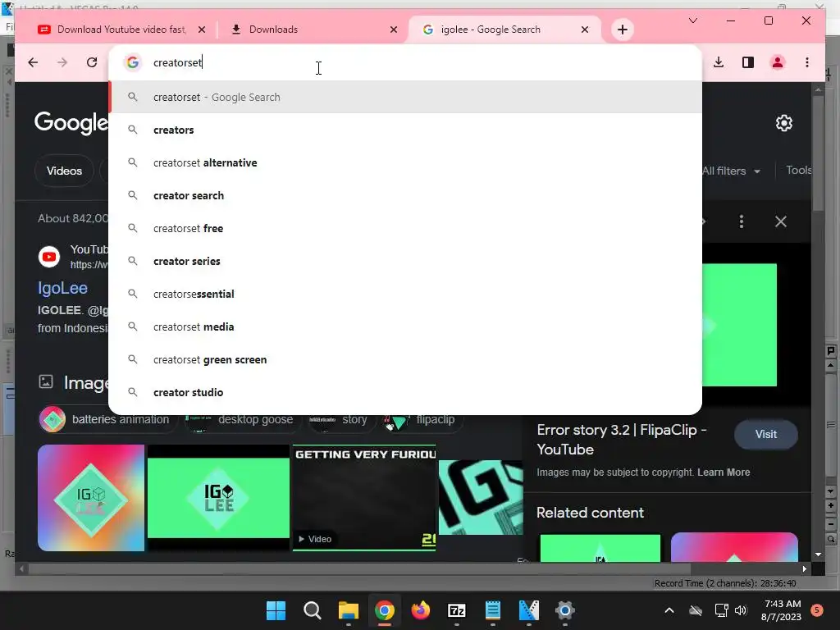Close the image preview panel

[781, 221]
